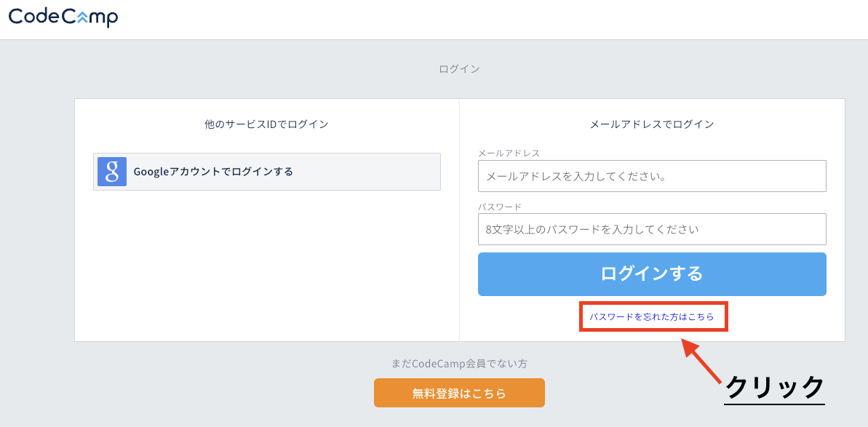Click the メールアドレス label above the field
Image resolution: width=868 pixels, height=427 pixels.
pyautogui.click(x=509, y=153)
